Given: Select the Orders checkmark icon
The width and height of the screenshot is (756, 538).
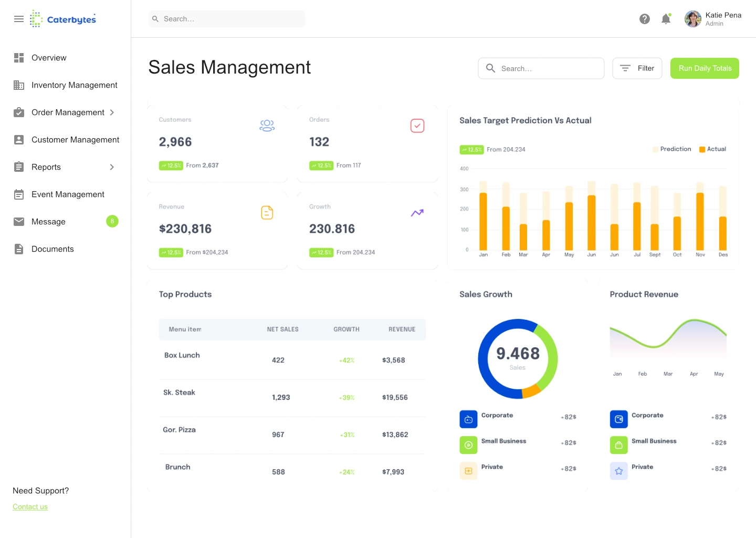Looking at the screenshot, I should (x=417, y=126).
